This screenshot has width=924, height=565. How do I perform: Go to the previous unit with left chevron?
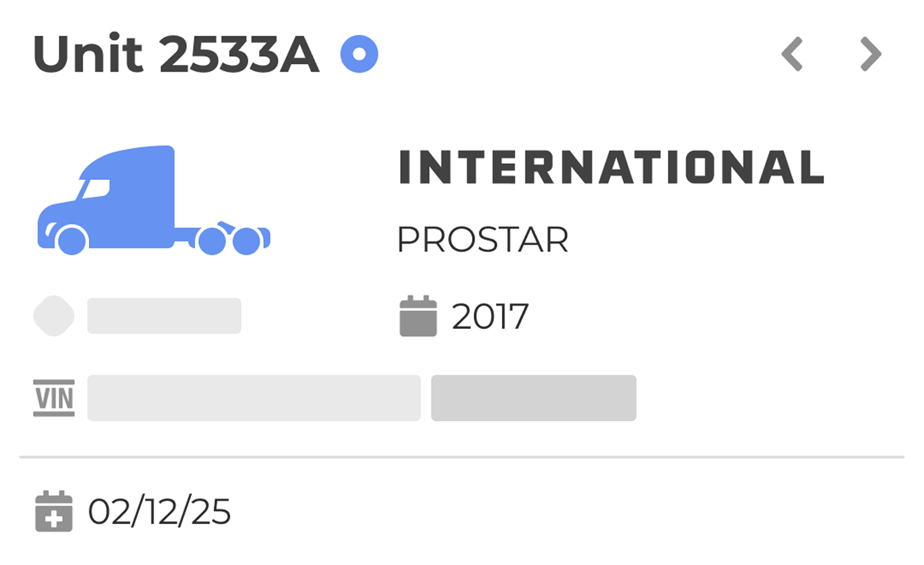[x=792, y=54]
